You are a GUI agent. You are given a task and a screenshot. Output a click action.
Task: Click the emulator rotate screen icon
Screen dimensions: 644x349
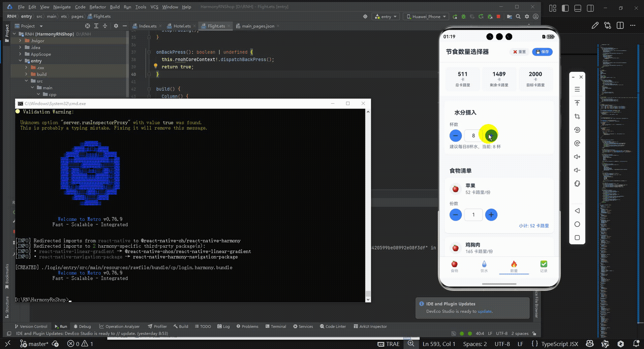pos(577,184)
